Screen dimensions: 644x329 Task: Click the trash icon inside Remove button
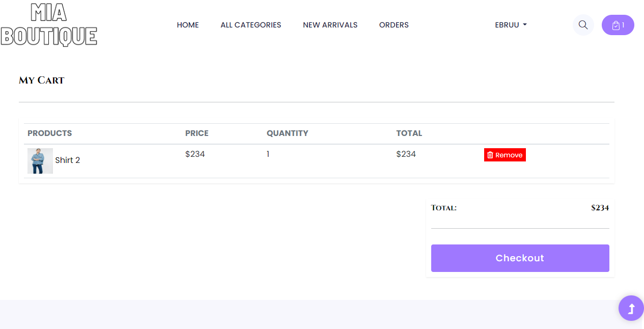click(490, 154)
